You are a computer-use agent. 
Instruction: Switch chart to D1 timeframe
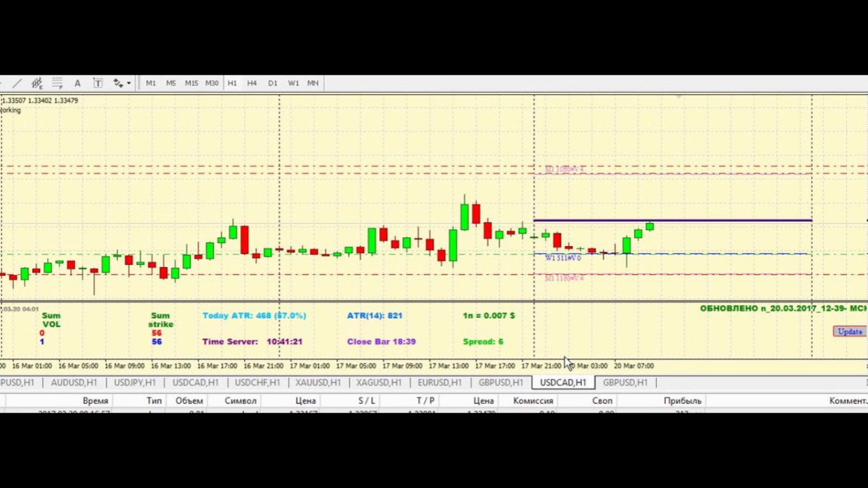point(272,83)
